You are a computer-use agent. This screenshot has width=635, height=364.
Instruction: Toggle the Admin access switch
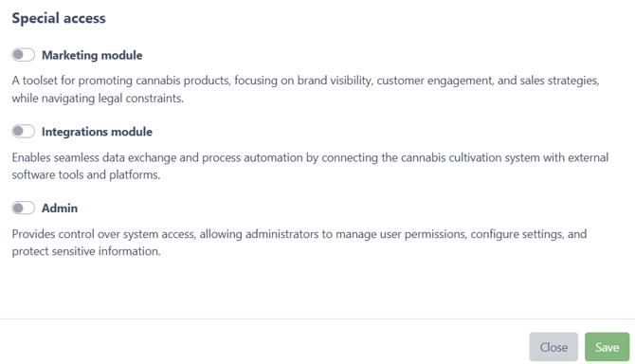pyautogui.click(x=23, y=208)
